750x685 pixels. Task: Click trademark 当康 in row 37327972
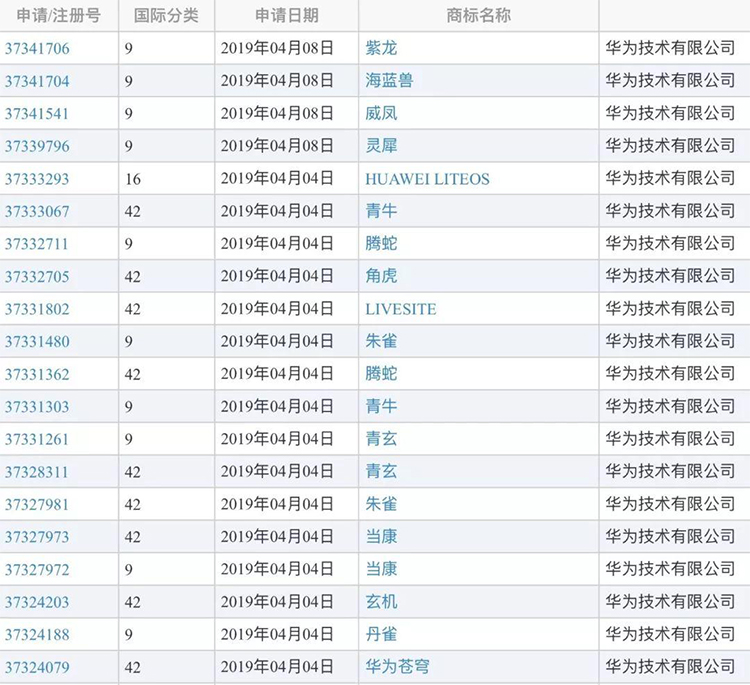381,569
